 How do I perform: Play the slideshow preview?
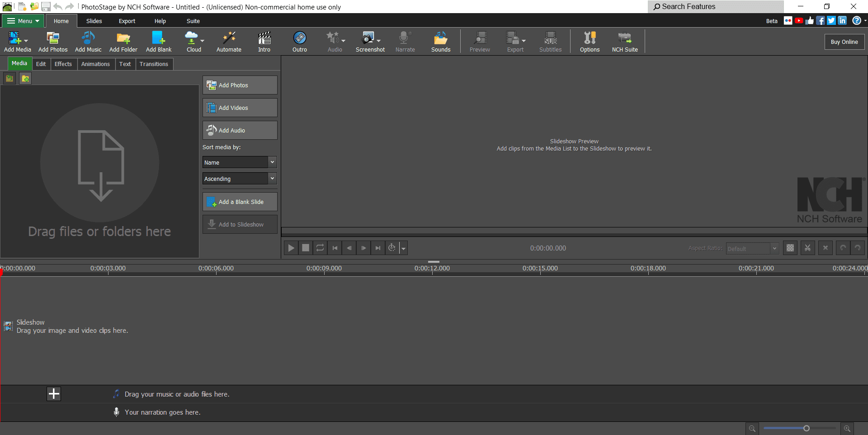pos(291,248)
